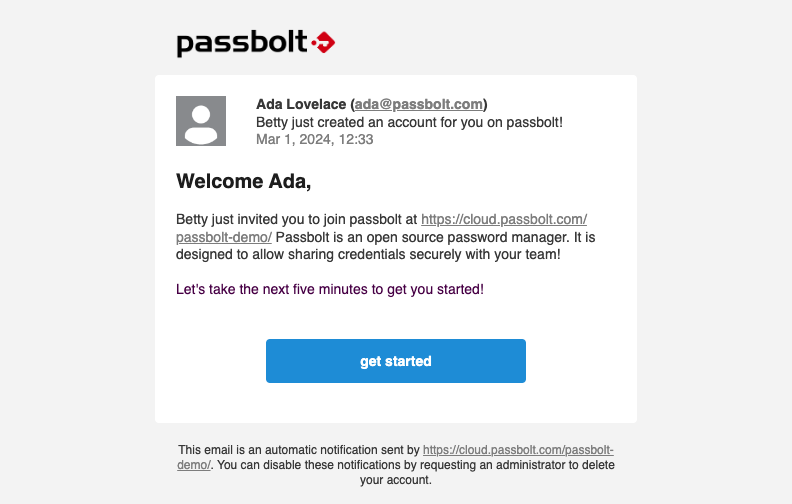
Task: Click Ada Lovelace's gray avatar placeholder
Action: point(201,121)
